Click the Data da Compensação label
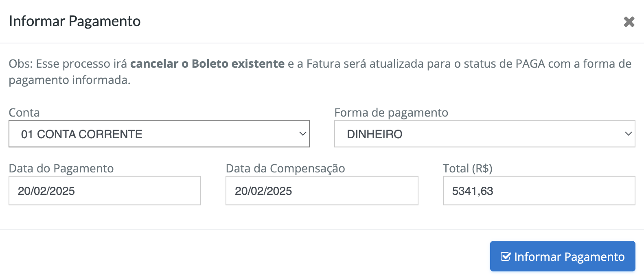The height and width of the screenshot is (278, 644). click(285, 168)
